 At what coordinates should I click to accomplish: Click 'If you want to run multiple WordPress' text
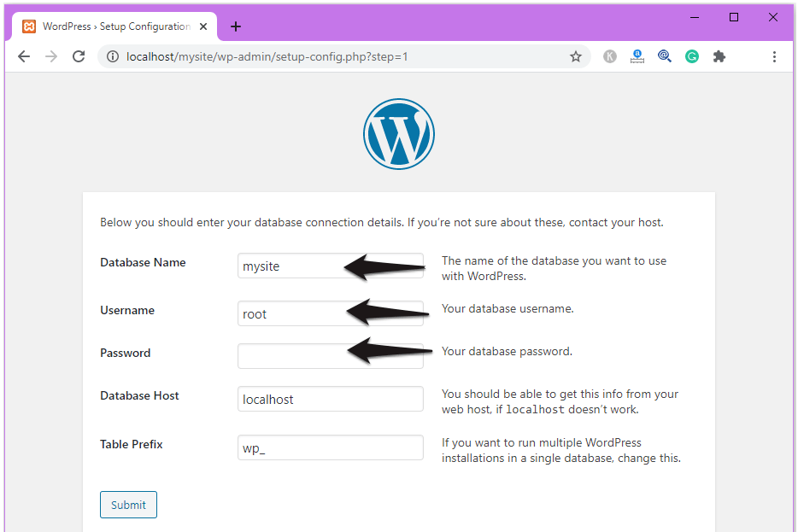click(560, 450)
